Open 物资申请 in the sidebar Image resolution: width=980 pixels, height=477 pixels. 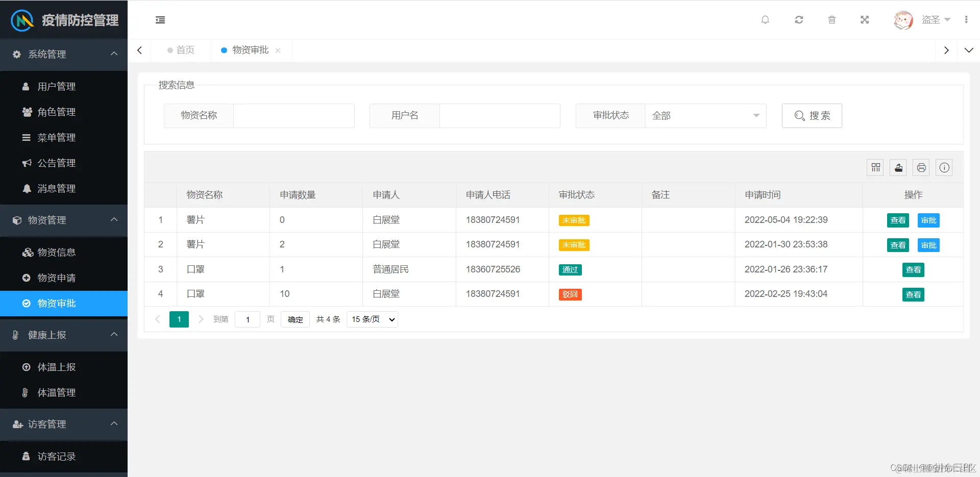(64, 278)
